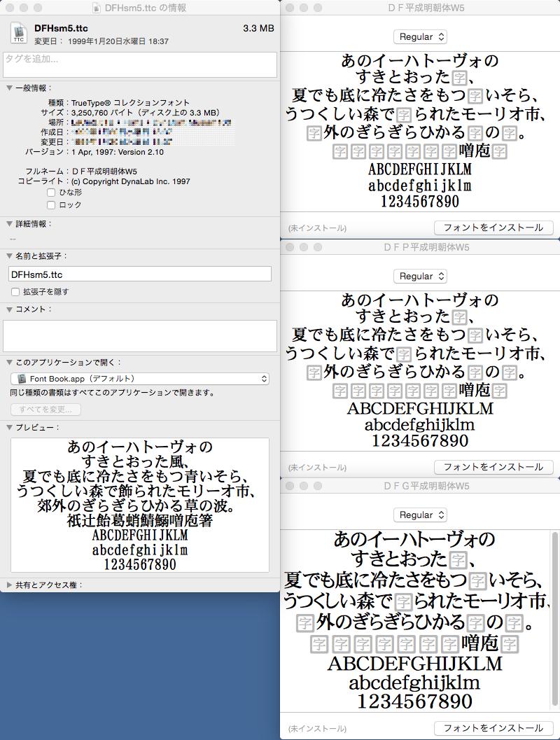560x740 pixels.
Task: Click フォントをインストール in ＤＦＧ平成明朝体W5 window
Action: pos(493,728)
